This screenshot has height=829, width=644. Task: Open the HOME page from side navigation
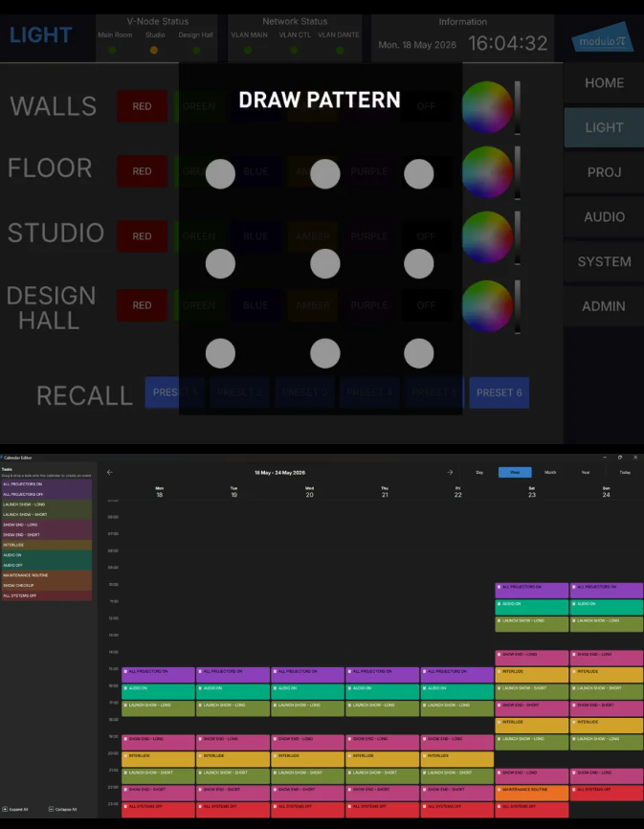click(604, 83)
